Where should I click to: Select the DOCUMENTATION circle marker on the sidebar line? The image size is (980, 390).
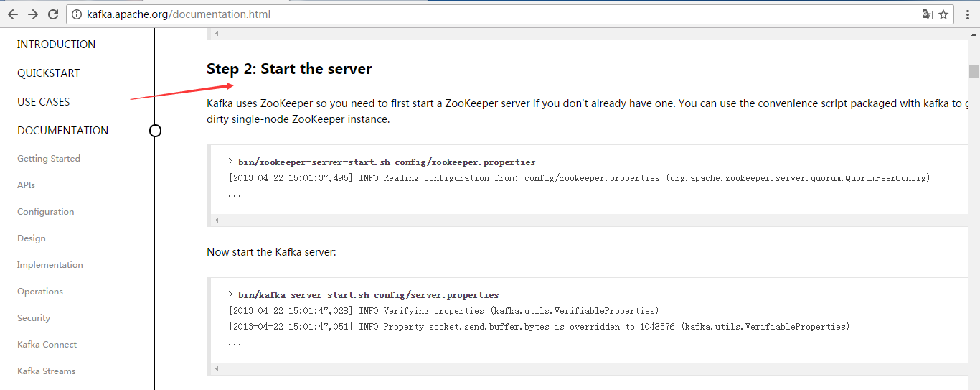(x=155, y=131)
